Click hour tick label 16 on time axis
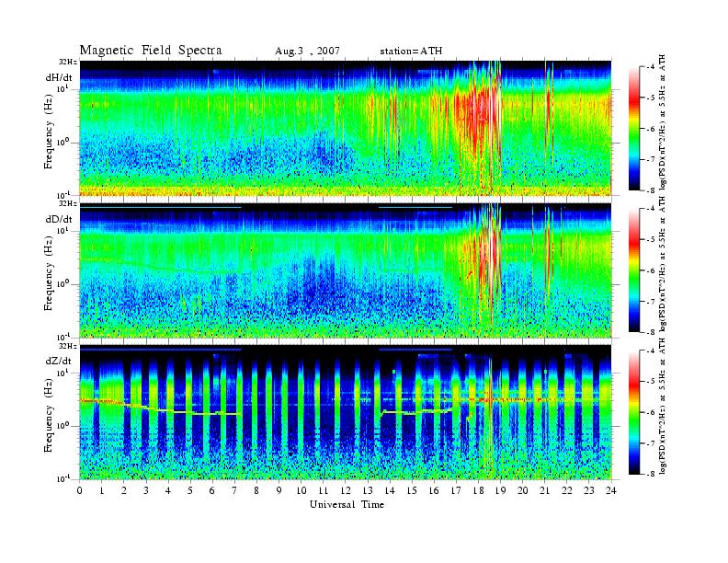This screenshot has width=728, height=563. pos(434,490)
